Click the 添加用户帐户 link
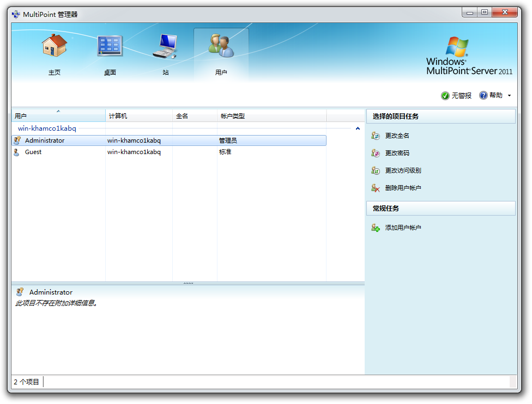Image resolution: width=532 pixels, height=404 pixels. 403,228
